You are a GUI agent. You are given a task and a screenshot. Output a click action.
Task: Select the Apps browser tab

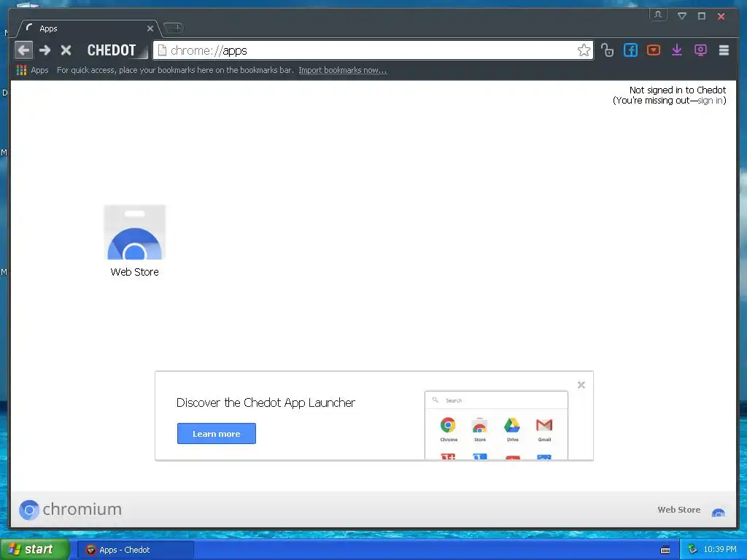coord(88,28)
